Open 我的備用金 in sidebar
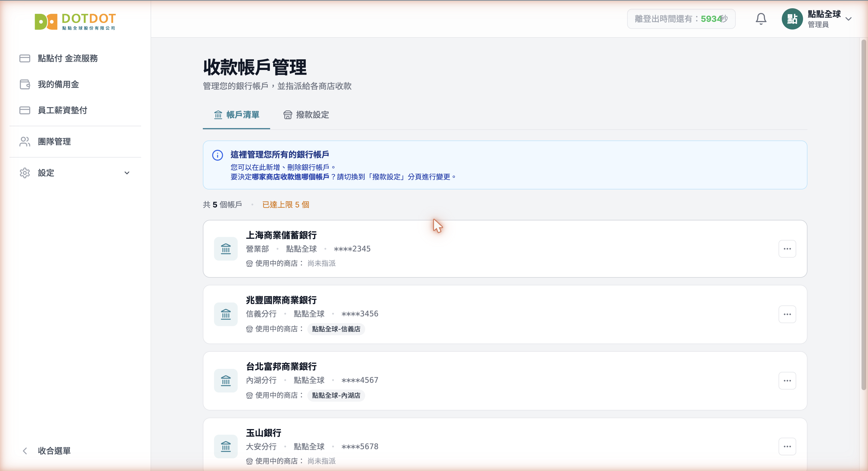The height and width of the screenshot is (471, 868). pyautogui.click(x=76, y=84)
